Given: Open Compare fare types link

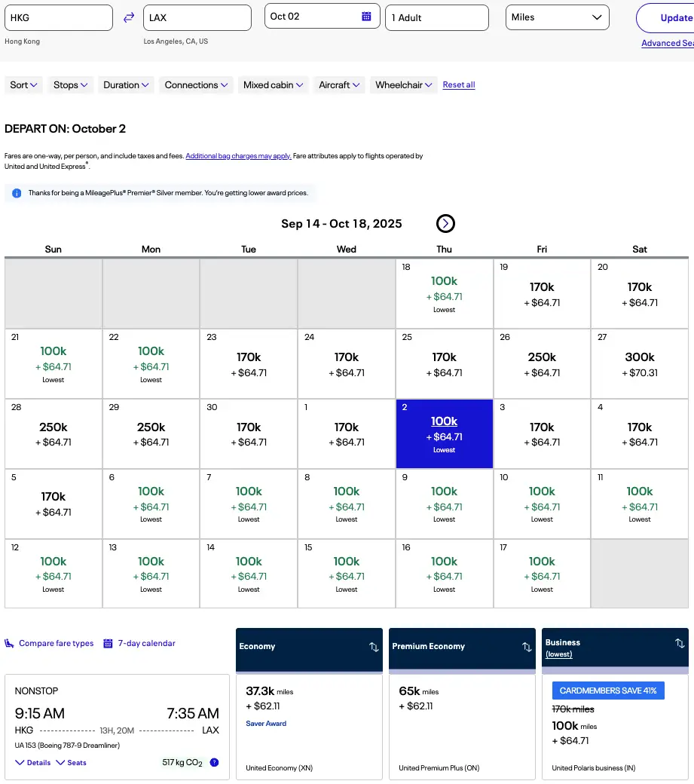Looking at the screenshot, I should point(56,644).
